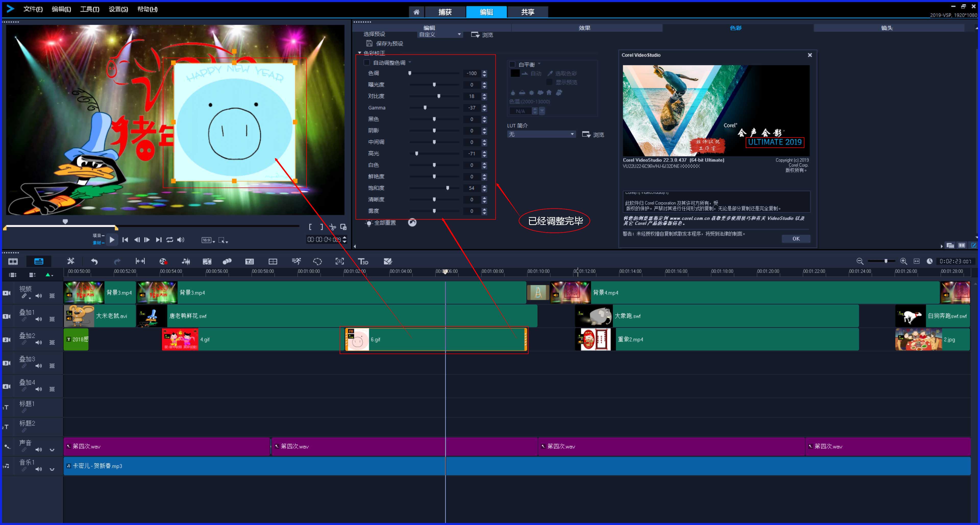Click fit project to window icon
Screen dimensions: 980x525
click(x=916, y=261)
